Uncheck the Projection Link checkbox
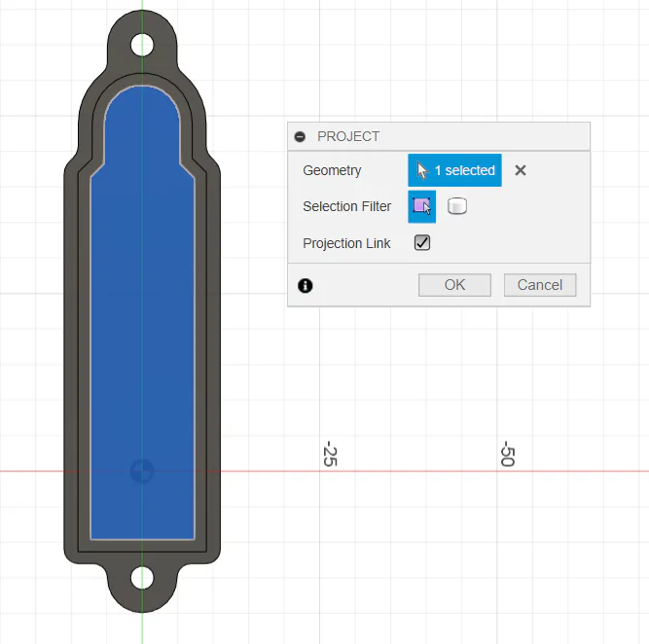 coord(421,243)
